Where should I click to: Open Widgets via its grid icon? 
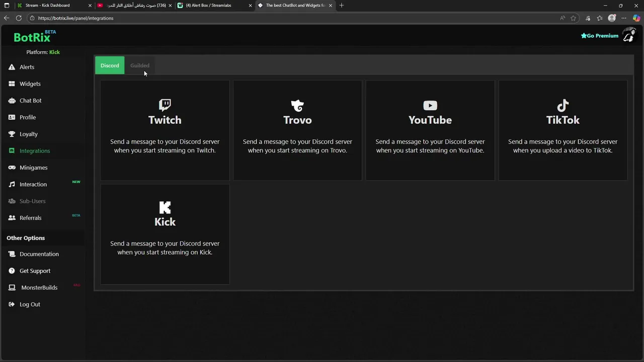(x=12, y=84)
